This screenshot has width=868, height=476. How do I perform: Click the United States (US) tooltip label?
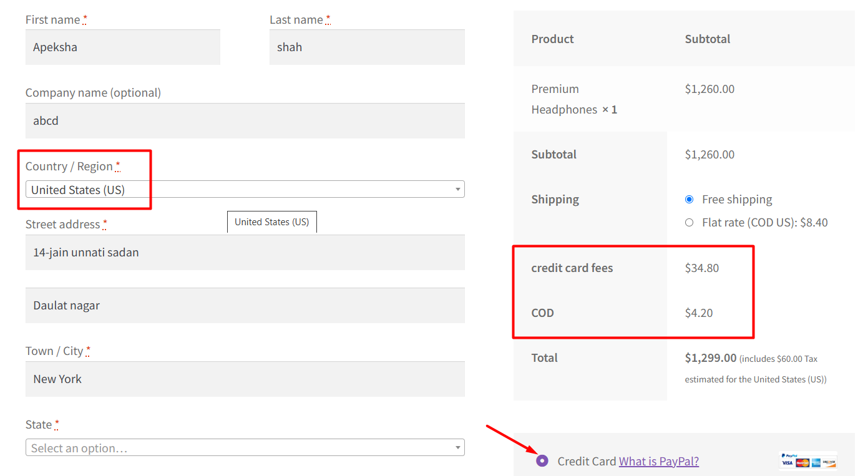tap(271, 221)
